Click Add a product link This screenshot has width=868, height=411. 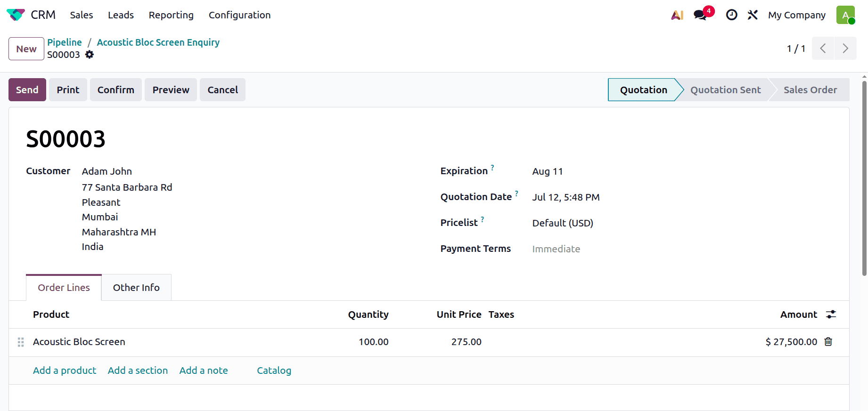click(65, 371)
